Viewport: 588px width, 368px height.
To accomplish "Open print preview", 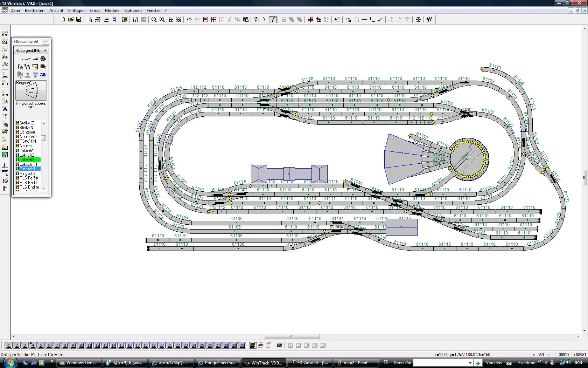I will coord(90,19).
